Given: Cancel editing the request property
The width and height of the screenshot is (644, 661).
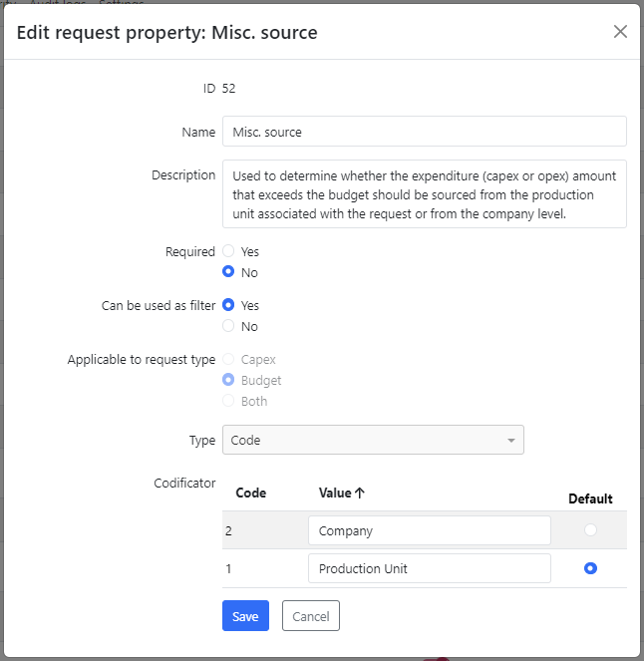Looking at the screenshot, I should tap(311, 616).
